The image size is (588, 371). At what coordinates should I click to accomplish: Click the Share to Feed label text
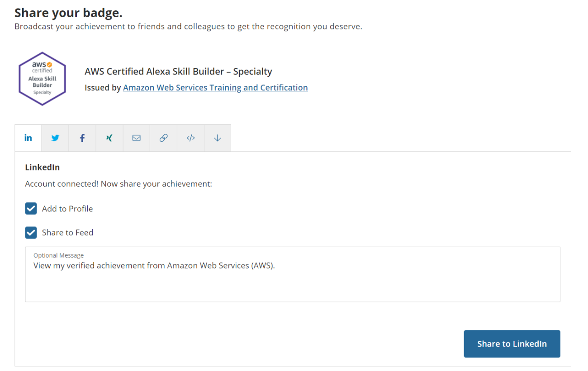67,233
